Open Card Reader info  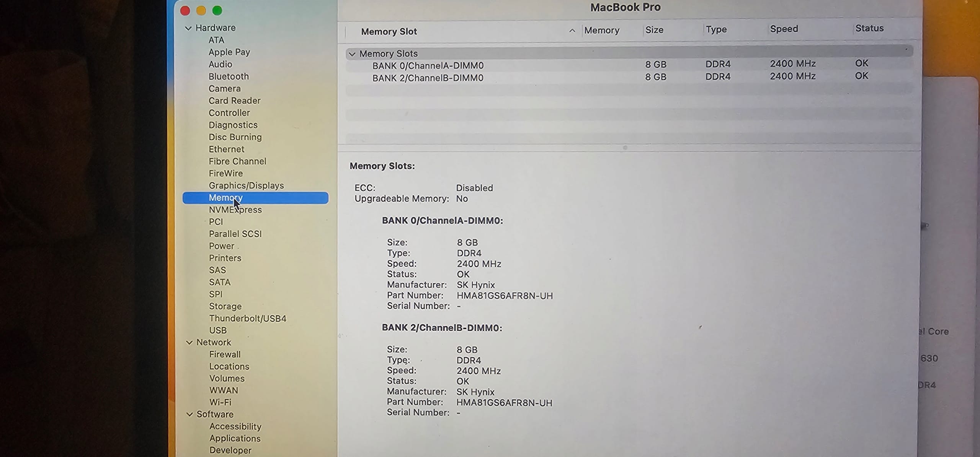(234, 101)
